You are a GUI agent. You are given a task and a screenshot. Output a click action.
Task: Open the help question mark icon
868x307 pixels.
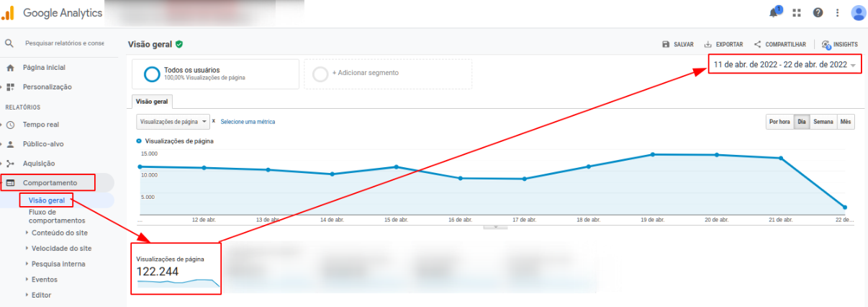coord(818,13)
